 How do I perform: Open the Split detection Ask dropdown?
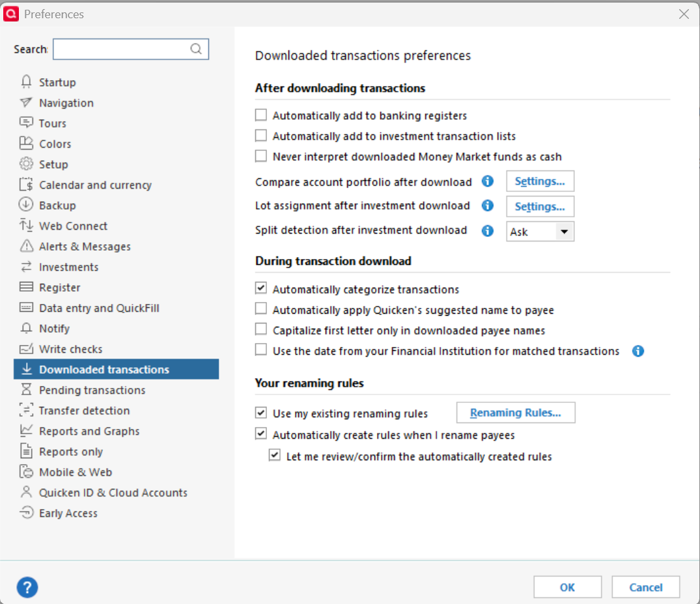tap(540, 232)
